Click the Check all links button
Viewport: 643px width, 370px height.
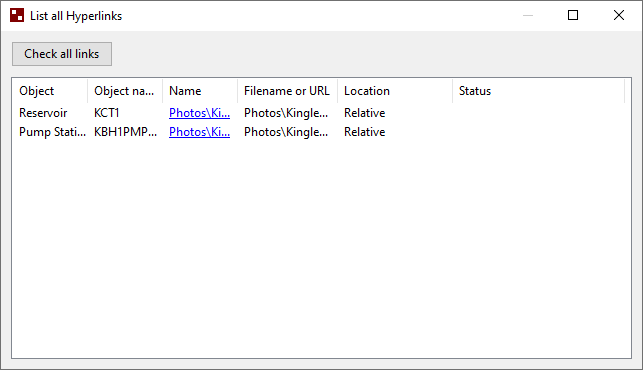point(62,54)
